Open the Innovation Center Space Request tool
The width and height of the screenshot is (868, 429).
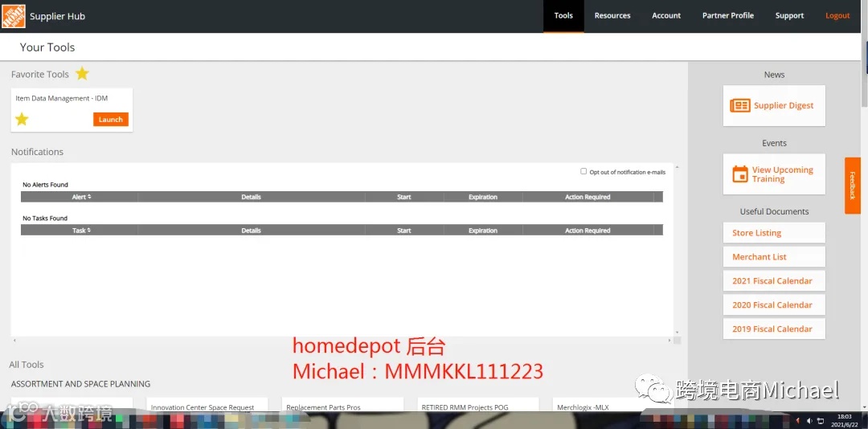pyautogui.click(x=207, y=406)
